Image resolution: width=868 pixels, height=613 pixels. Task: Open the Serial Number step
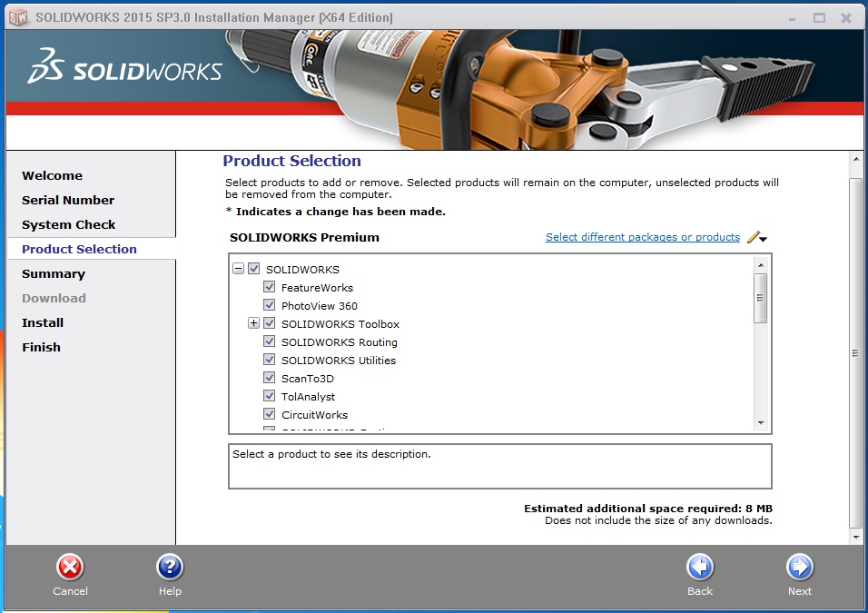(68, 200)
